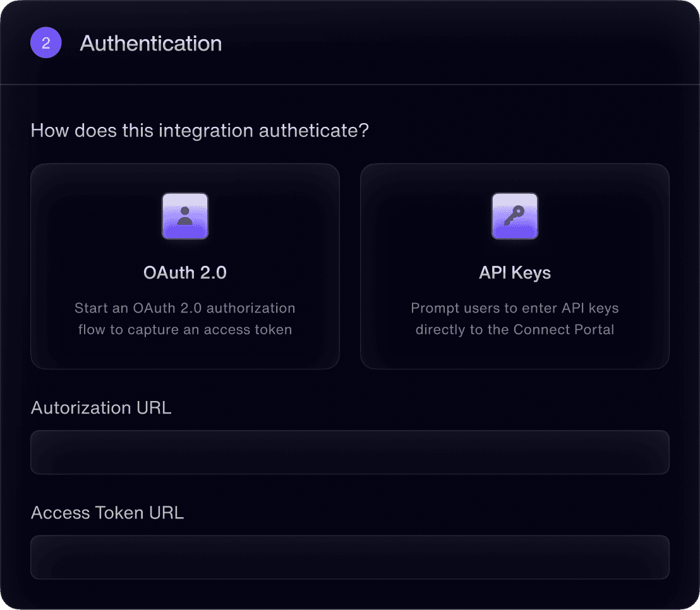Focus the Access Token URL input field
Image resolution: width=700 pixels, height=610 pixels.
click(349, 558)
